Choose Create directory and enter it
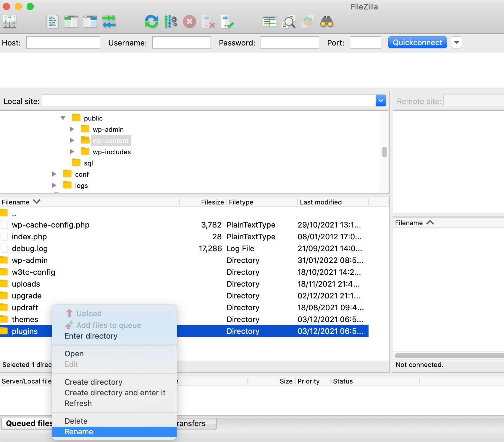This screenshot has width=504, height=442. [114, 393]
